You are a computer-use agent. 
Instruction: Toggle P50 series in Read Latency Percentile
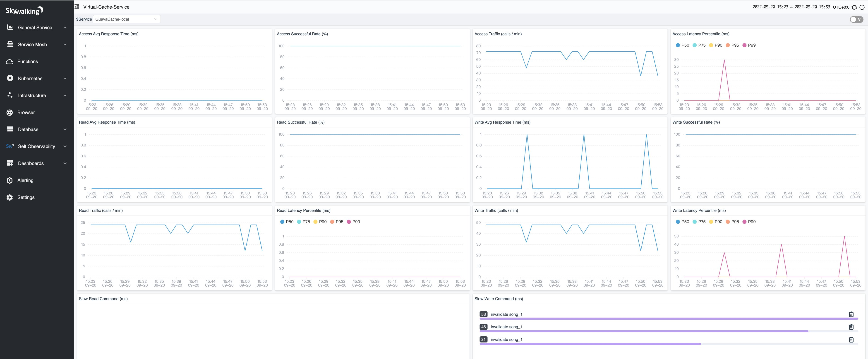pos(286,222)
